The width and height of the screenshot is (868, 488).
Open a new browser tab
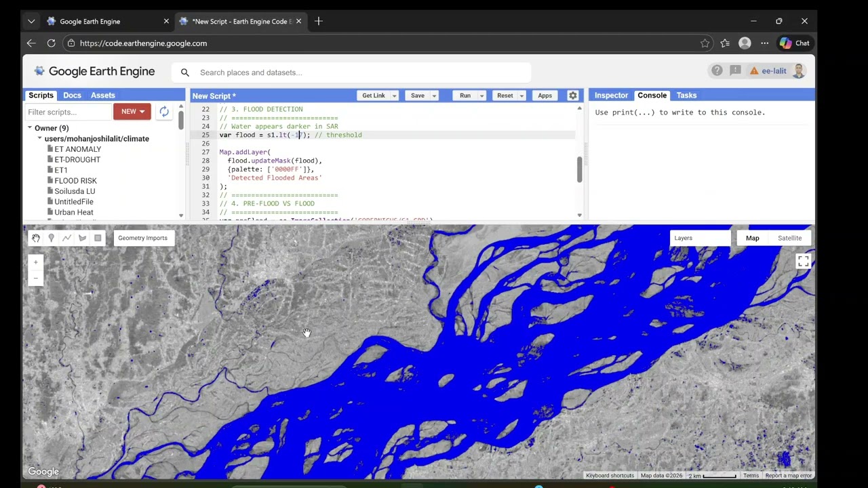pyautogui.click(x=319, y=21)
